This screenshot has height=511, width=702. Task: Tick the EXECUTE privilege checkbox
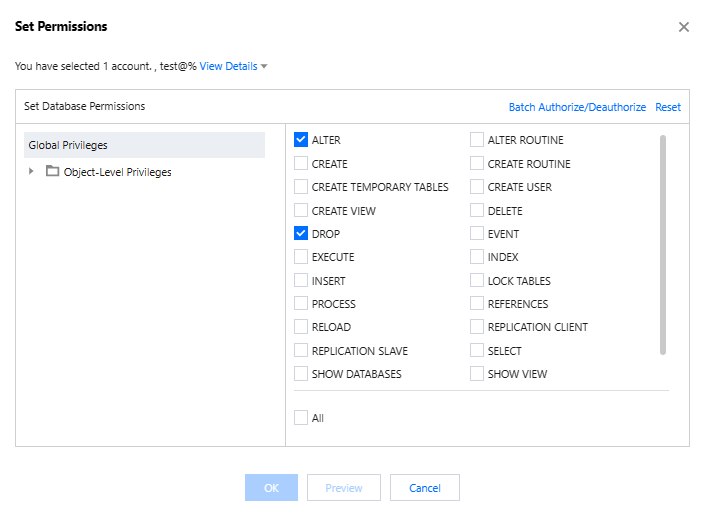(301, 257)
